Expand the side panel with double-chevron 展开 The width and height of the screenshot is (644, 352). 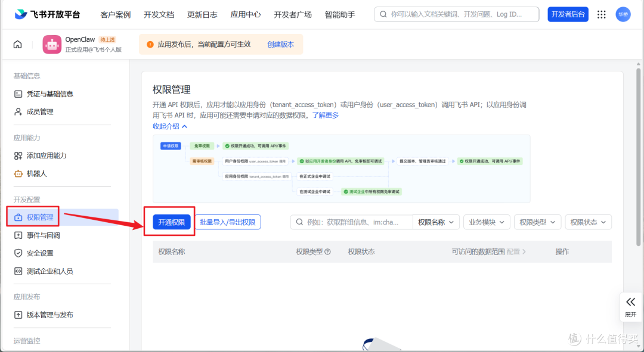[x=630, y=307]
